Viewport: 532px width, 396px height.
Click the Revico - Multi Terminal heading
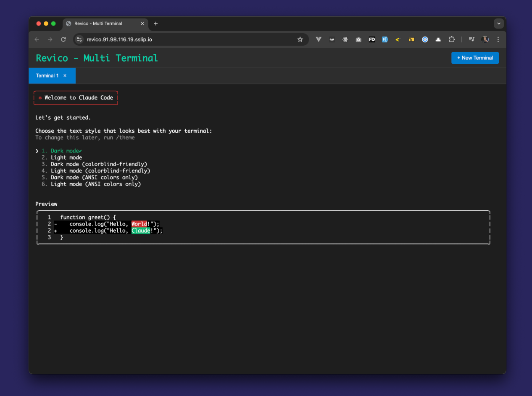(x=97, y=58)
